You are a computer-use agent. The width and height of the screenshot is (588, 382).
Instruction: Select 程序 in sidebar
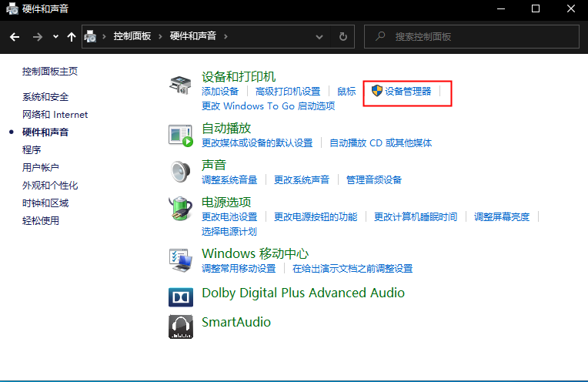point(32,149)
